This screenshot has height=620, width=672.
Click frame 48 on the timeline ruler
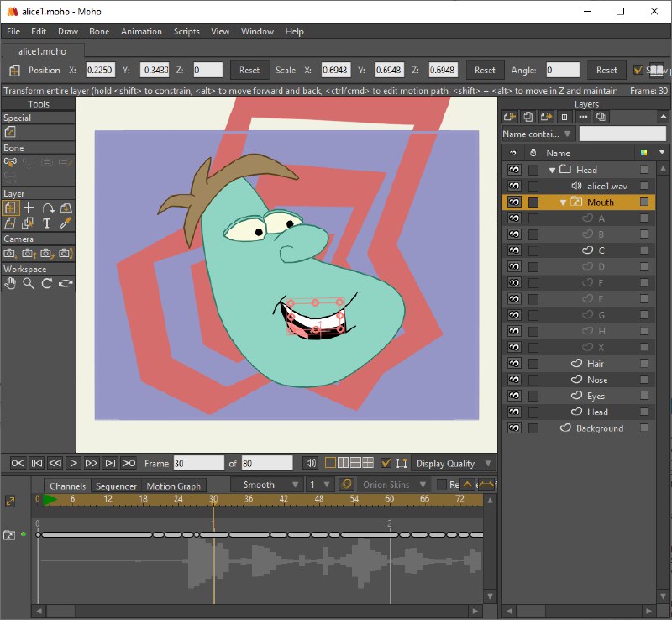319,499
